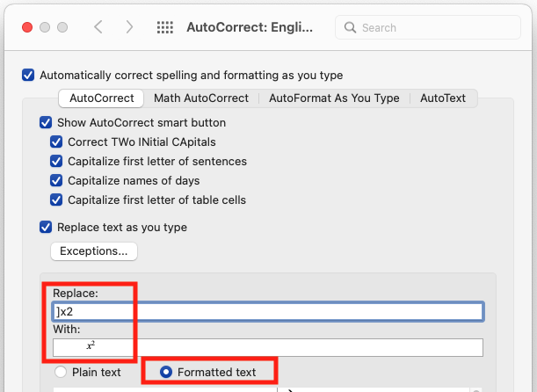Click the AutoCorrect: Engli... window title
This screenshot has width=537, height=392.
pyautogui.click(x=250, y=27)
